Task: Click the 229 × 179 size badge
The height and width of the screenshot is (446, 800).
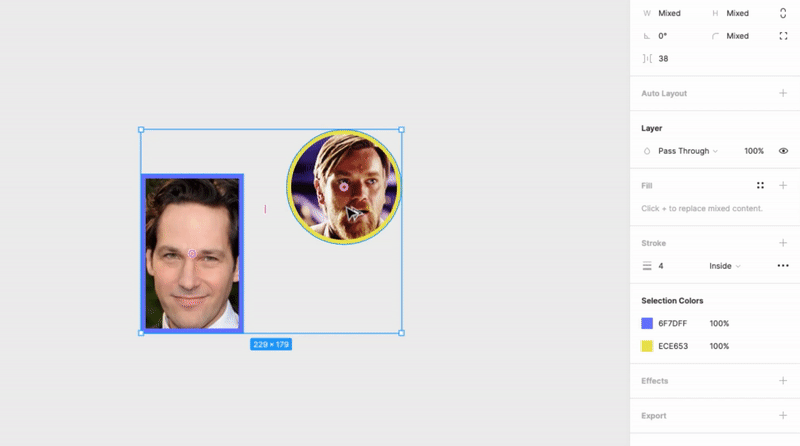Action: tap(271, 344)
